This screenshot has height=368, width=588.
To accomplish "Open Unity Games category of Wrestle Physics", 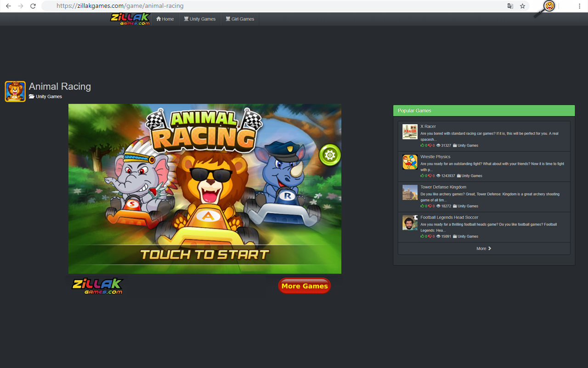I will pyautogui.click(x=469, y=176).
